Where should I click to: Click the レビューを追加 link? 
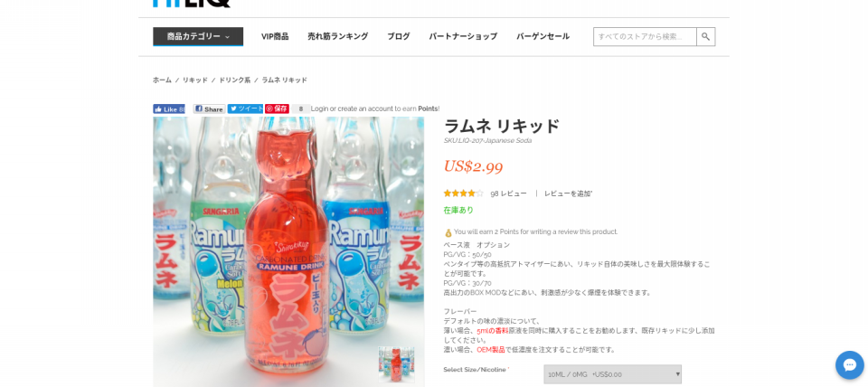pos(568,193)
